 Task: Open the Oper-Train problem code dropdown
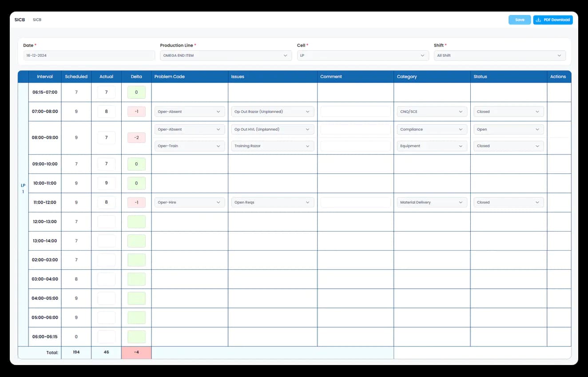point(189,146)
